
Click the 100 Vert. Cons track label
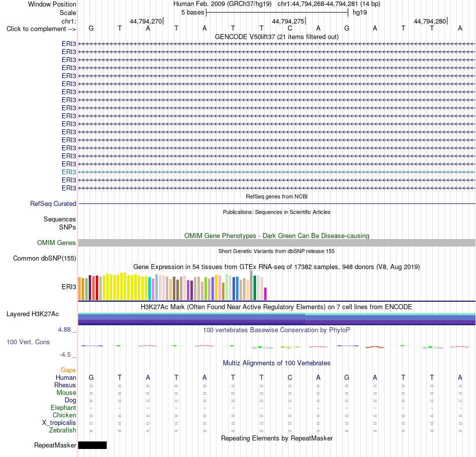tap(28, 342)
